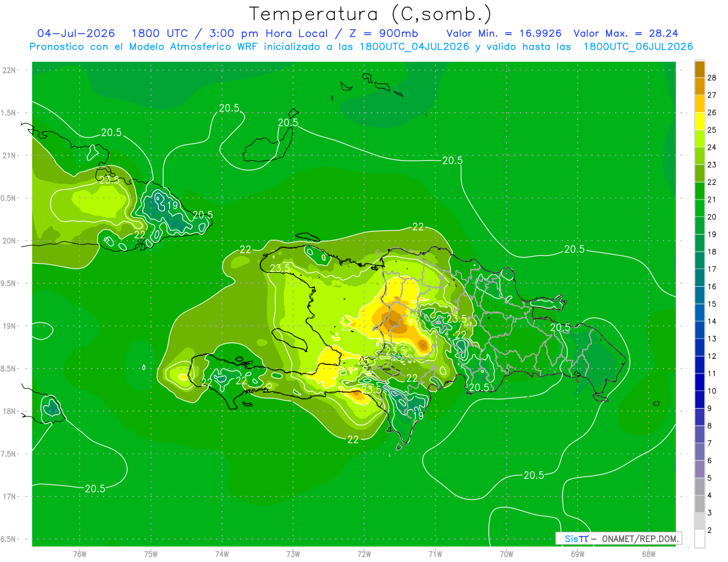Click the "1800UTC_04JUL2026" initialization timestamp

pyautogui.click(x=414, y=47)
